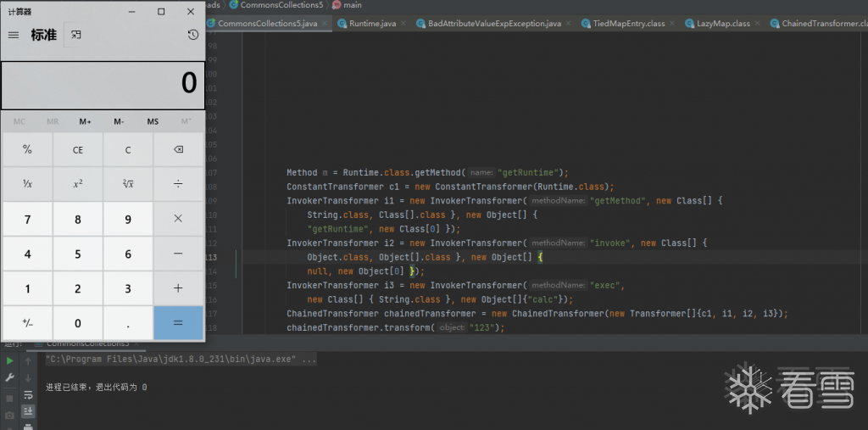Click the decimal point key
The image size is (868, 430).
(x=128, y=323)
